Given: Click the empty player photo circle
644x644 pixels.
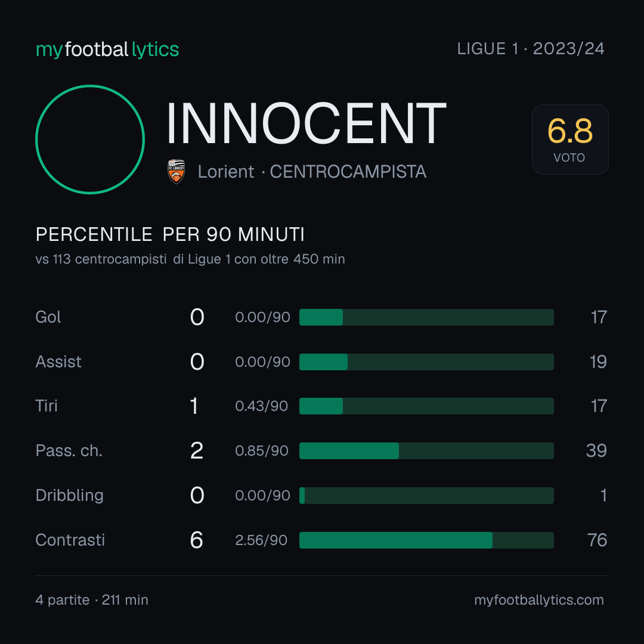Looking at the screenshot, I should coord(90,139).
